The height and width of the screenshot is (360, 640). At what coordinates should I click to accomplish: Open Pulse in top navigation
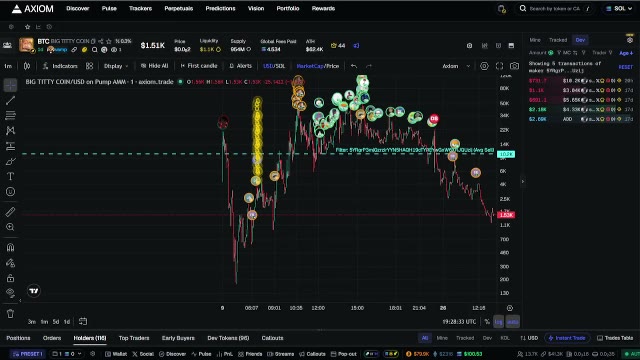pyautogui.click(x=109, y=9)
